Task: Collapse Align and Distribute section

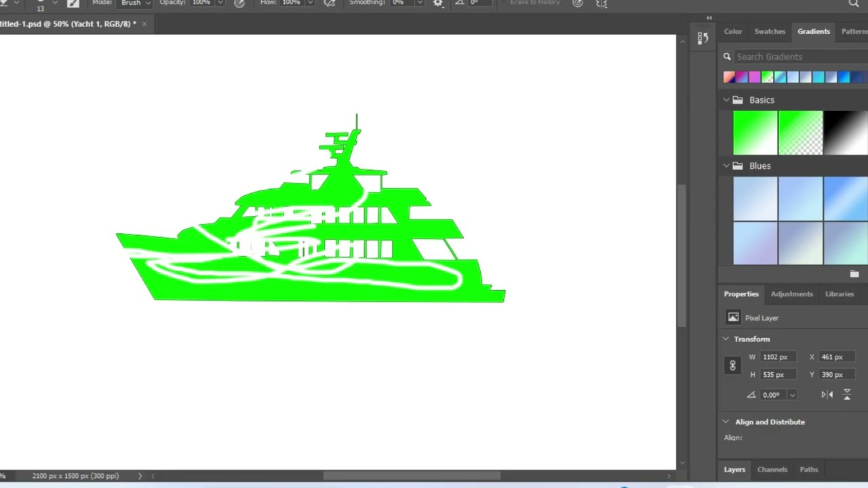Action: 726,422
